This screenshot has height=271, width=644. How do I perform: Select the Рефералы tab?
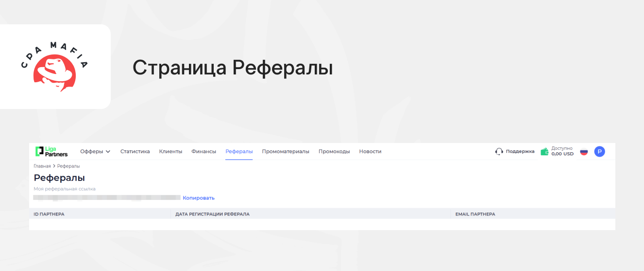[x=239, y=151]
